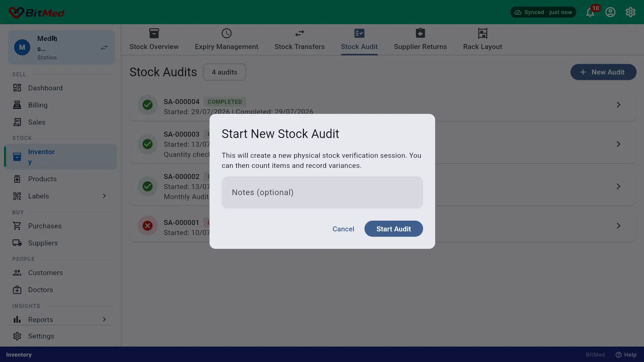Open the user account icon
Screen dimensions: 644x362
click(610, 12)
